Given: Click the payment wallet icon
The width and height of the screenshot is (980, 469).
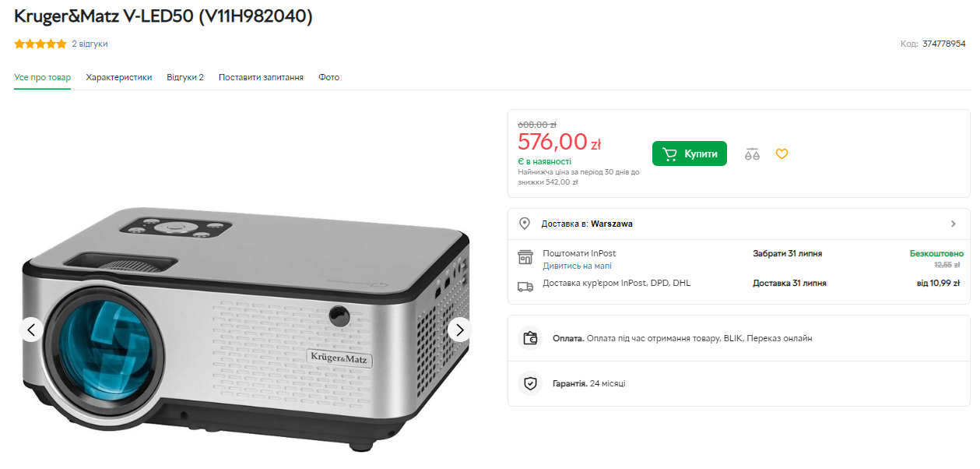Looking at the screenshot, I should [530, 338].
